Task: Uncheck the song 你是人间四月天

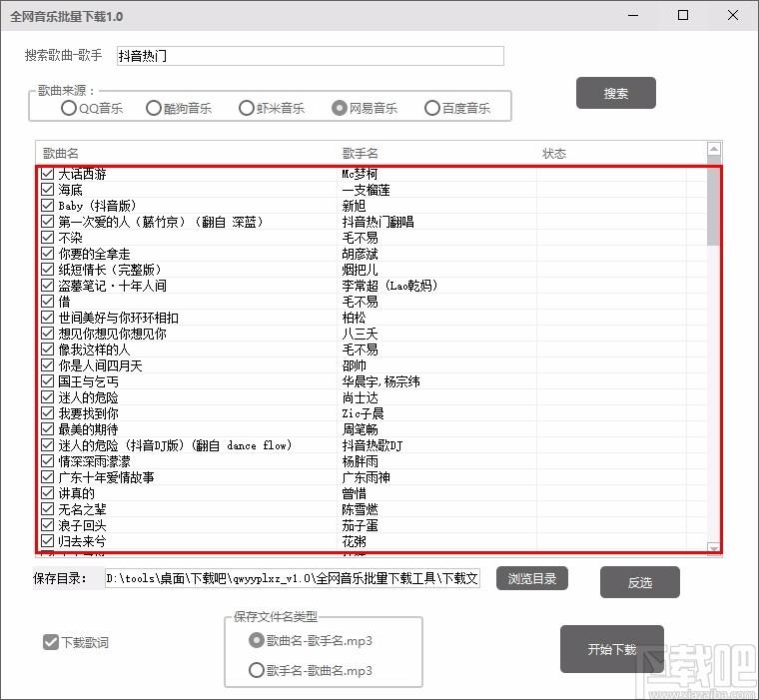Action: tap(48, 365)
